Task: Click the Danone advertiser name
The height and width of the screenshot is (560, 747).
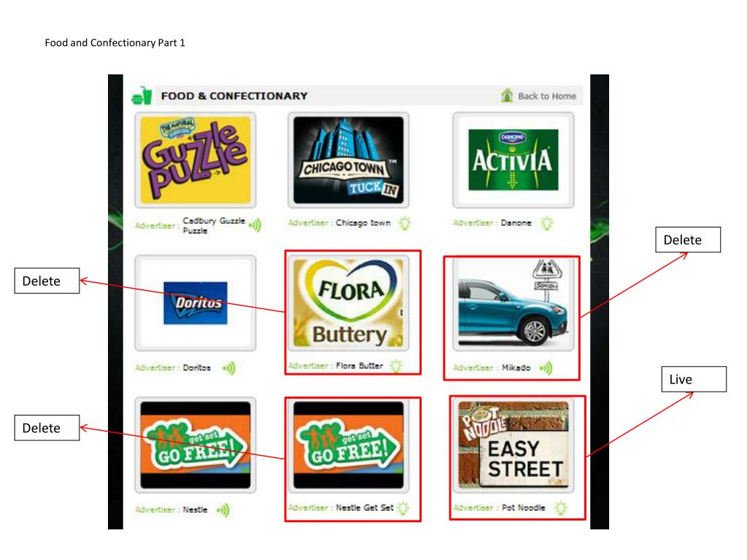Action: 516,223
